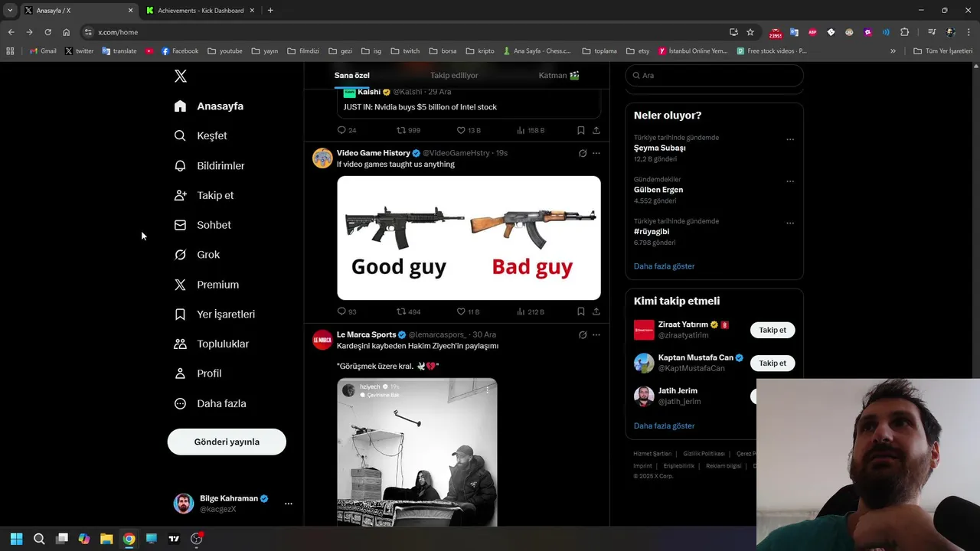
Task: Reply to Video Game History post
Action: click(x=347, y=311)
